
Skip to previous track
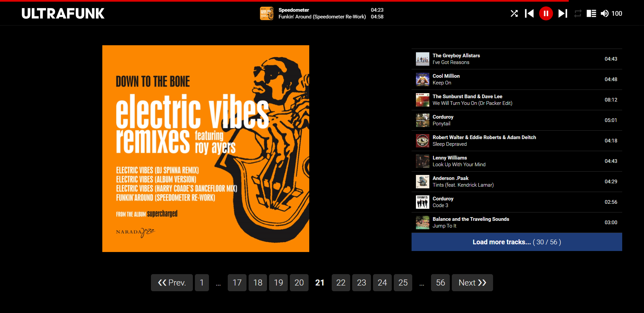(529, 13)
